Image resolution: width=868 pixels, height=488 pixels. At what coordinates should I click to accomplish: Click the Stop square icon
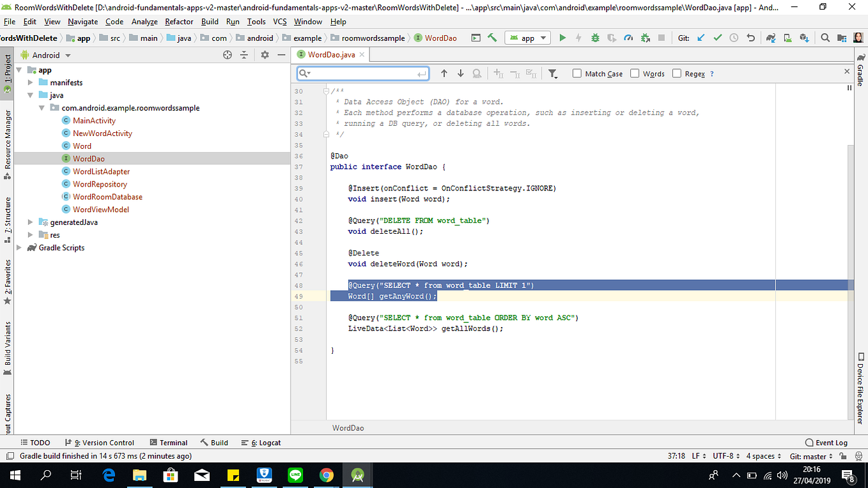coord(662,38)
